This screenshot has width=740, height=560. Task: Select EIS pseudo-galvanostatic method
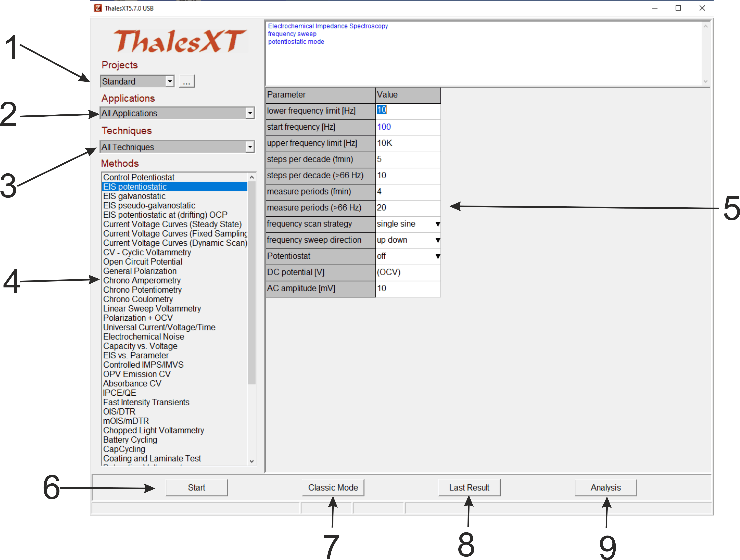click(x=175, y=205)
